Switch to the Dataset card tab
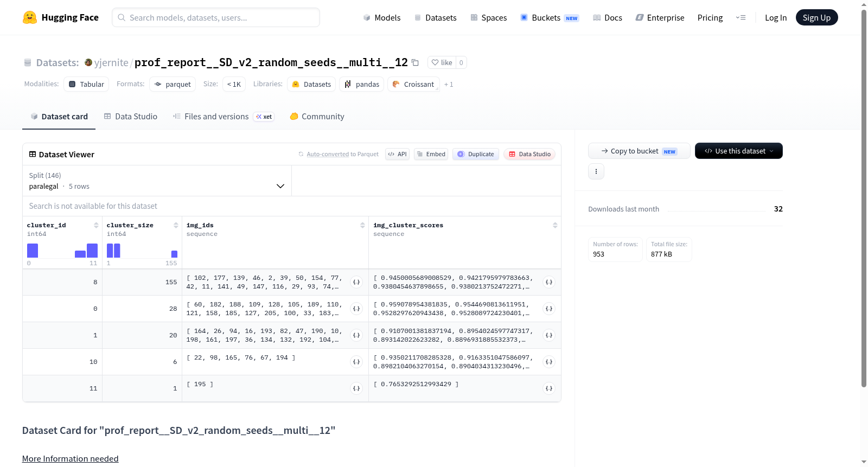 59,116
